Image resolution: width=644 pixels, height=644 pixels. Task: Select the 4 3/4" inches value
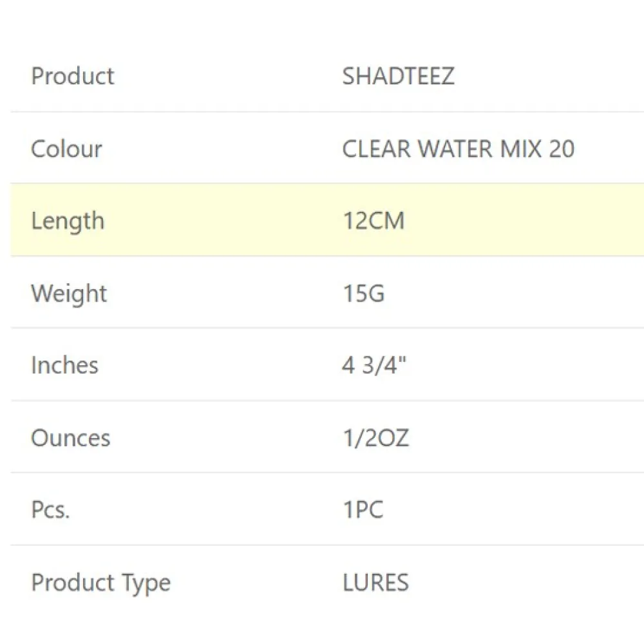click(374, 366)
